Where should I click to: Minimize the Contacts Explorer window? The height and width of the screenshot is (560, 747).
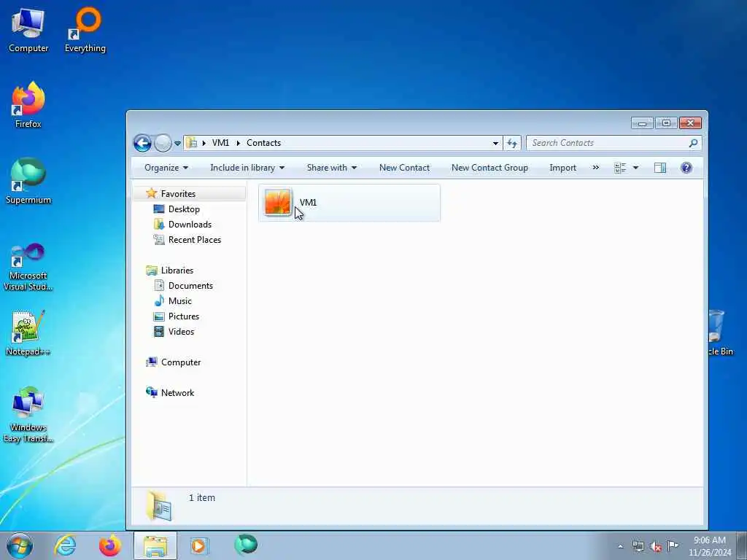[642, 123]
